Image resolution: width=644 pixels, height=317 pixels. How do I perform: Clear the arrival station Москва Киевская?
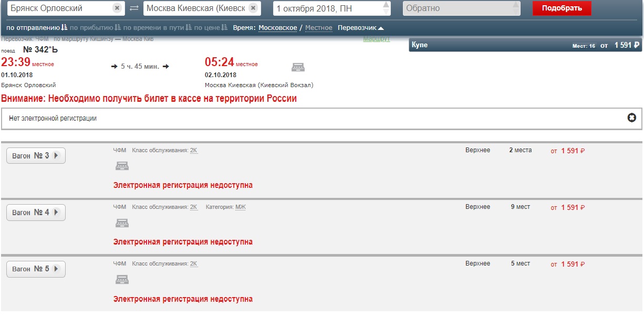[253, 8]
